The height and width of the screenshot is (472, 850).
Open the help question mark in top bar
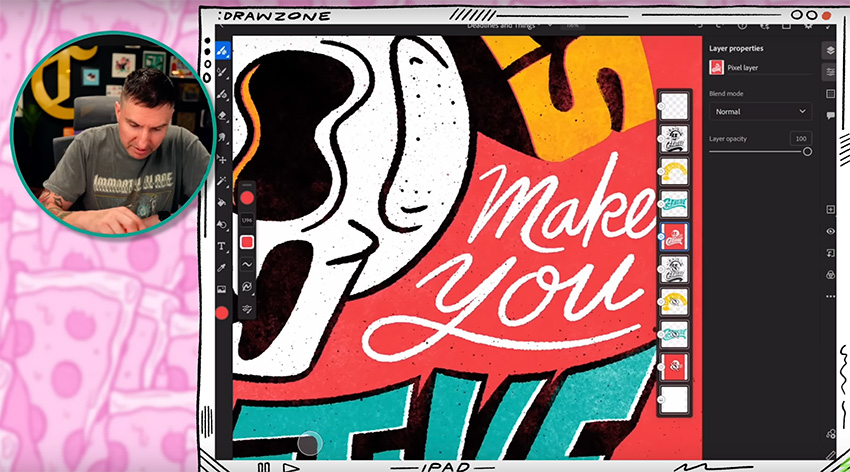click(743, 25)
